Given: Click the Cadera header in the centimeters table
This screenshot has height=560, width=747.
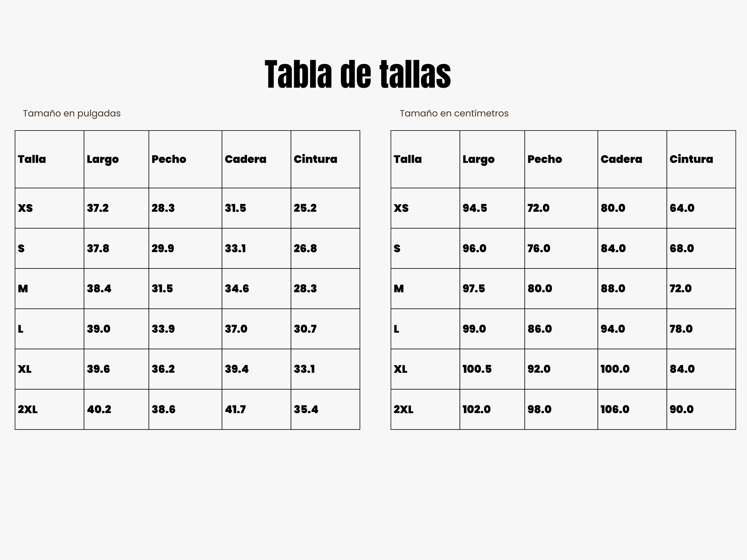Looking at the screenshot, I should click(621, 159).
